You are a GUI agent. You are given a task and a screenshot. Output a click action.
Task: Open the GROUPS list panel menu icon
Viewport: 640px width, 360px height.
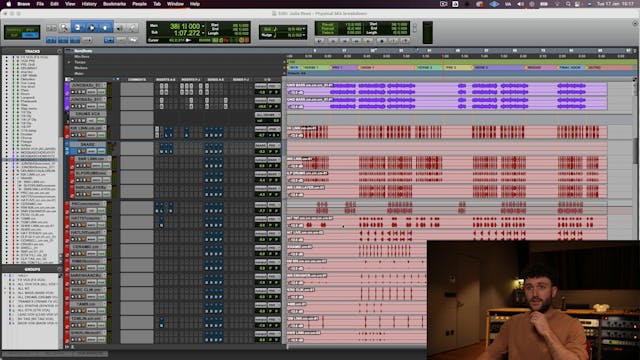click(60, 269)
